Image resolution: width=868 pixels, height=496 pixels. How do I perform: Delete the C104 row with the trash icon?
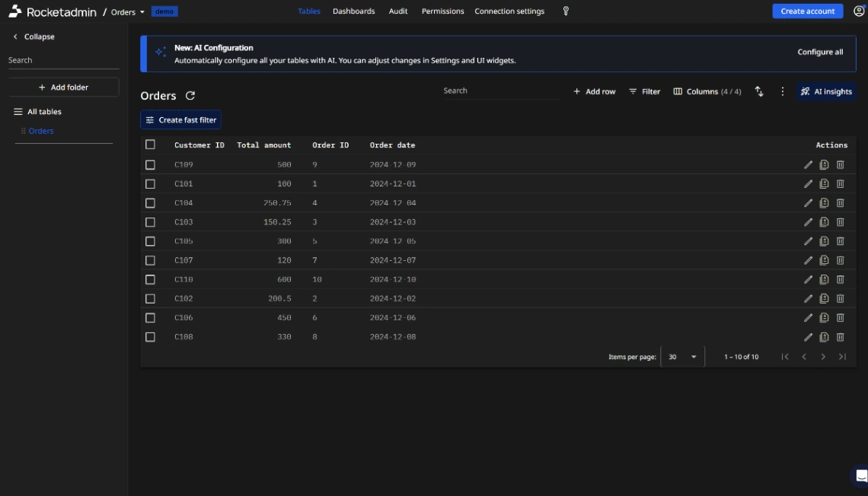click(x=840, y=202)
